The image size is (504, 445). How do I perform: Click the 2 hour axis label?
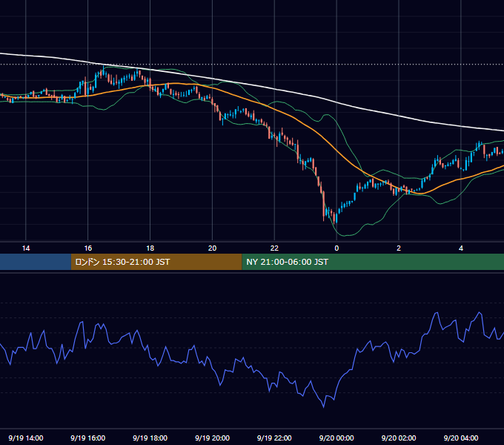click(x=399, y=248)
